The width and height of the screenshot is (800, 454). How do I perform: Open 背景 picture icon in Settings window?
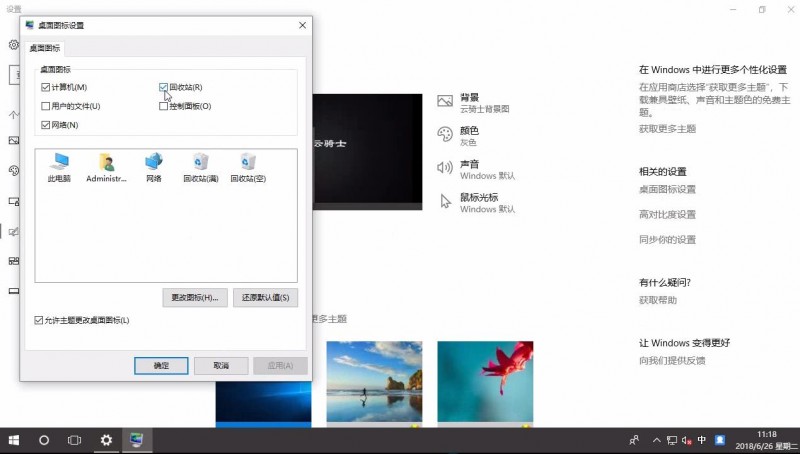(x=445, y=101)
